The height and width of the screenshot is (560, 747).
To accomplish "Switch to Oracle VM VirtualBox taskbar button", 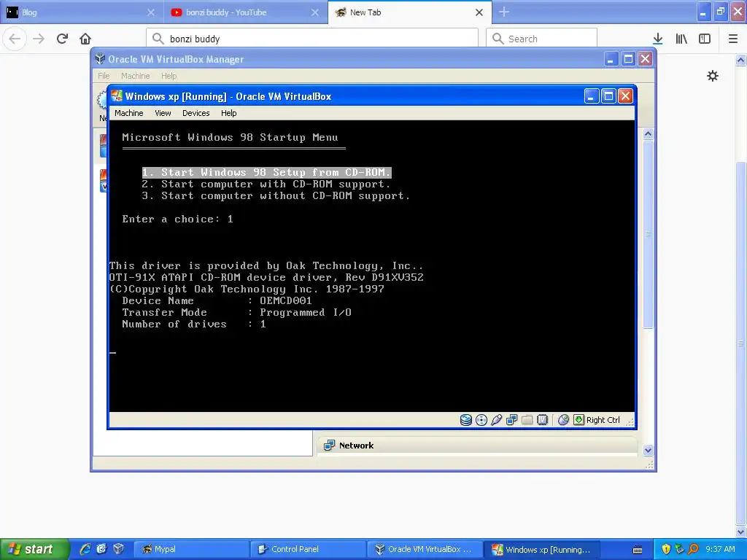I will [425, 549].
